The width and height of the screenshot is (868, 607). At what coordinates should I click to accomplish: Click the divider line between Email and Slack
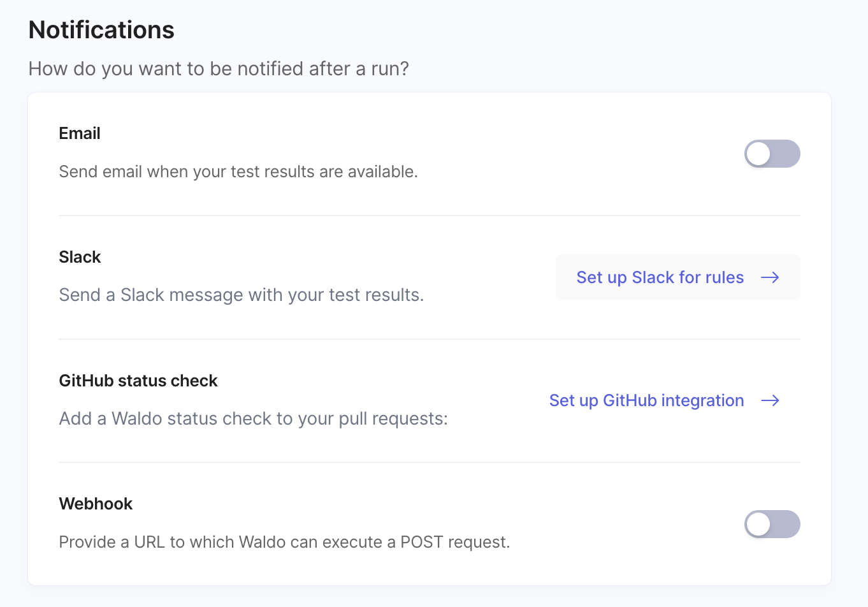point(429,216)
